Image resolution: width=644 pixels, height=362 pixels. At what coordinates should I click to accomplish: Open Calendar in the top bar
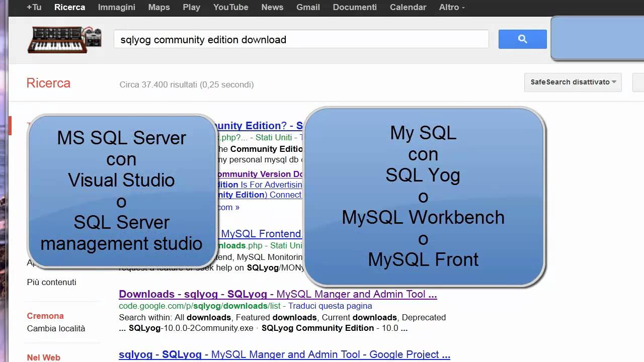tap(408, 7)
